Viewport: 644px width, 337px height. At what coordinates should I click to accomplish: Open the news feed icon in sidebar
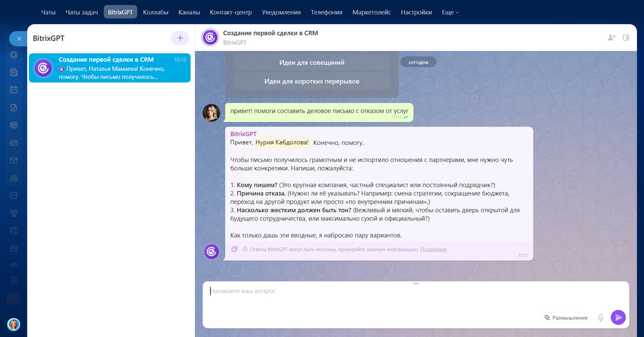click(x=14, y=72)
